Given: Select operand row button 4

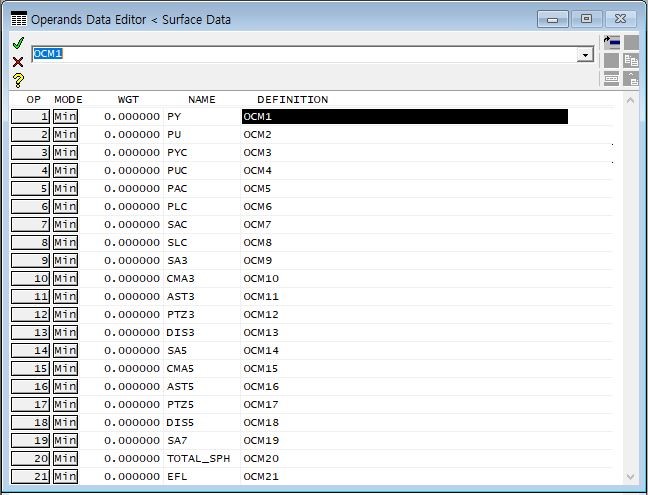Looking at the screenshot, I should 30,170.
